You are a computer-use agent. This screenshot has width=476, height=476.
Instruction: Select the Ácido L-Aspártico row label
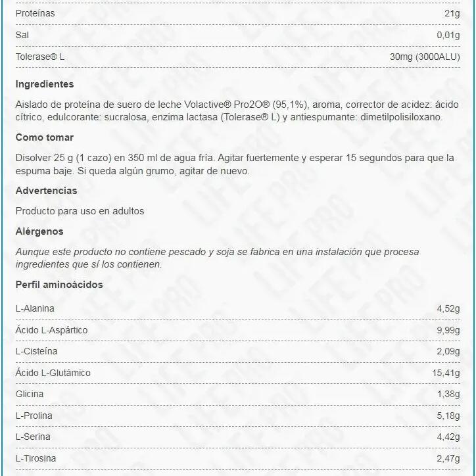(51, 330)
